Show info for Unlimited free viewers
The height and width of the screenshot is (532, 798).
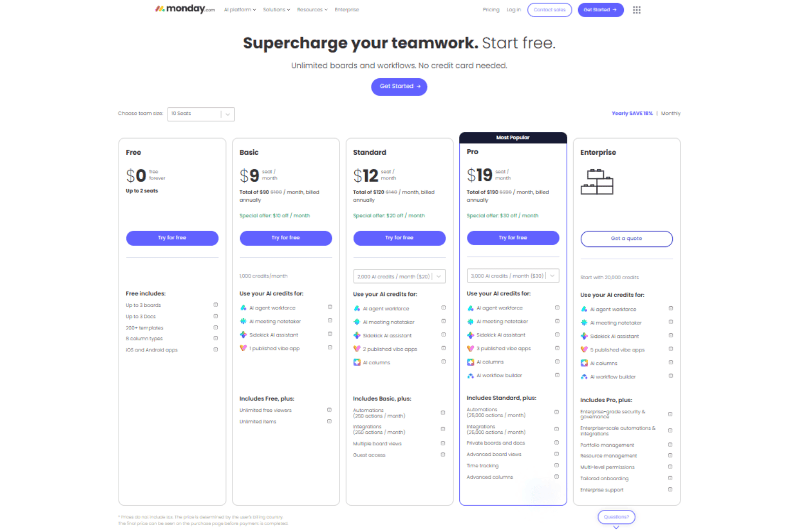(329, 410)
